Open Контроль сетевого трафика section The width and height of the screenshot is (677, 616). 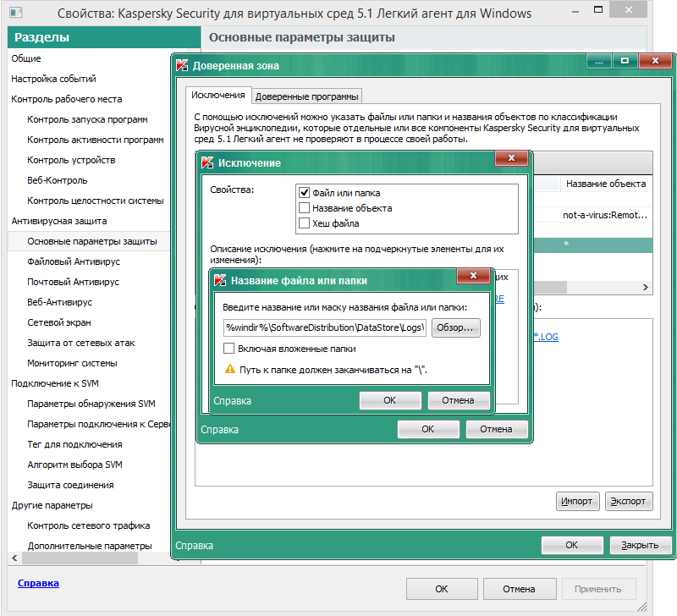(x=89, y=525)
